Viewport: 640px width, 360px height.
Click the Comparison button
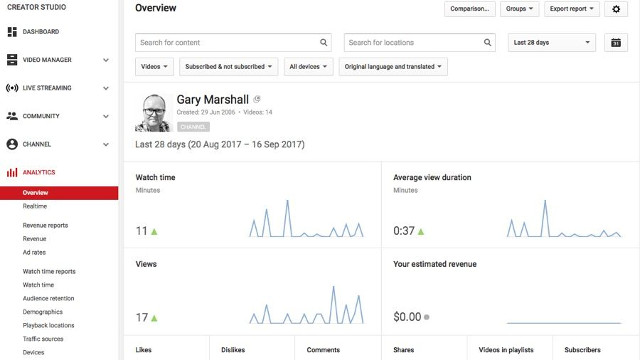[470, 9]
